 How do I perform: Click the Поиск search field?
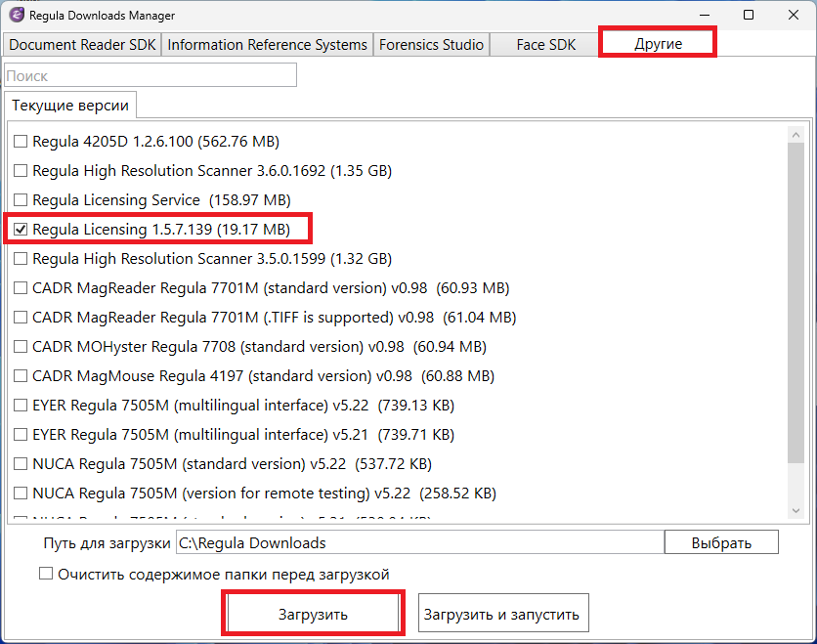150,75
